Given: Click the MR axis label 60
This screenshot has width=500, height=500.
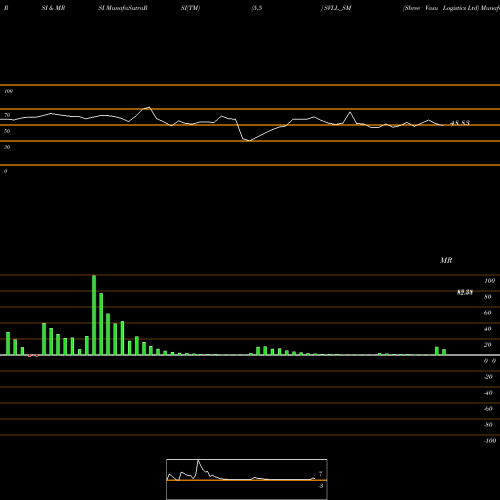Looking at the screenshot, I should [x=488, y=313].
